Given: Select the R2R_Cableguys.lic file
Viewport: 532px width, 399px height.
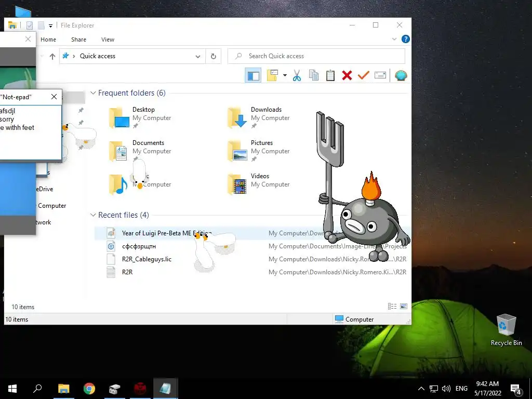Looking at the screenshot, I should click(x=250, y=259).
